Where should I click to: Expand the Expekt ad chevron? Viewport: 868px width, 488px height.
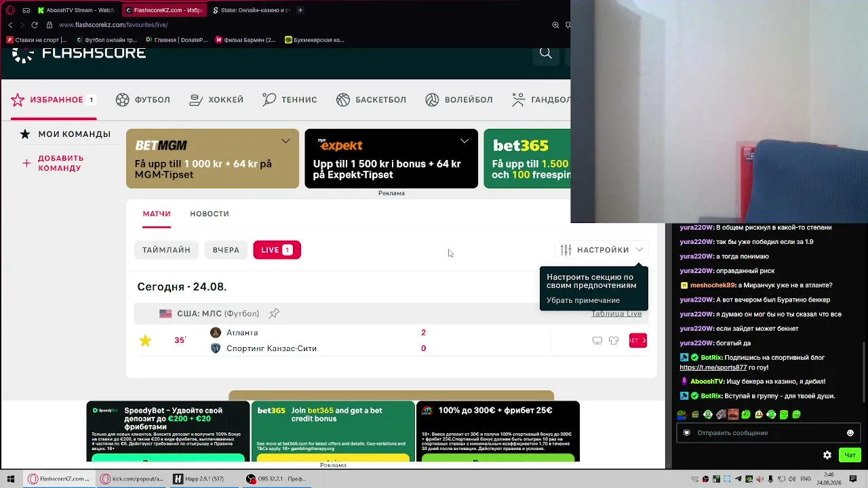[x=465, y=141]
